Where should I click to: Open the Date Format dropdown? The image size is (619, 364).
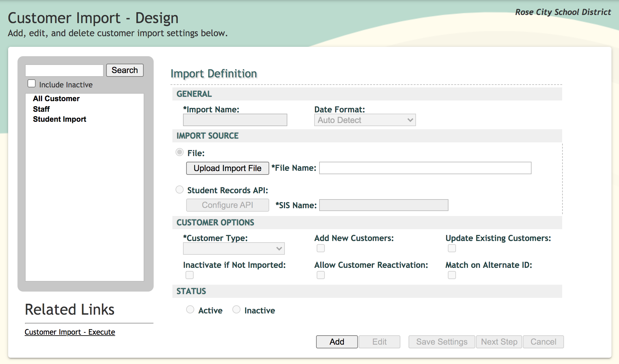[365, 120]
